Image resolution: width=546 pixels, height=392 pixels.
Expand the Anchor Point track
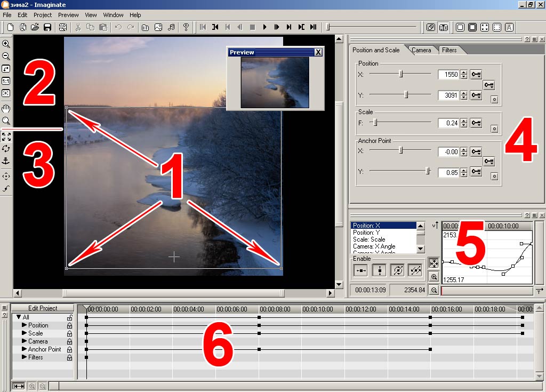[x=24, y=349]
